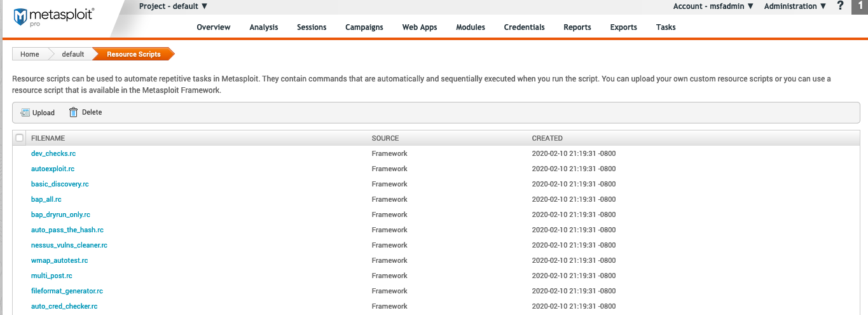
Task: Open the notifications counter badge
Action: pos(860,6)
